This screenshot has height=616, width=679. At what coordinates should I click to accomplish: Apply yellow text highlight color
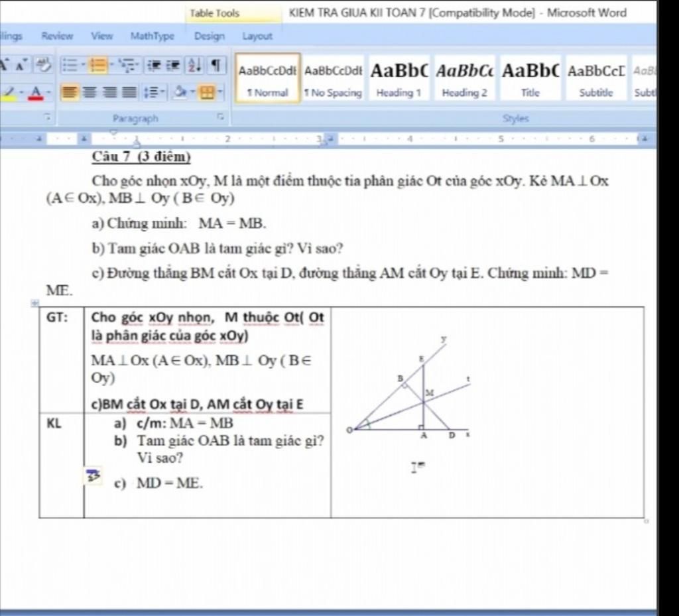click(9, 93)
